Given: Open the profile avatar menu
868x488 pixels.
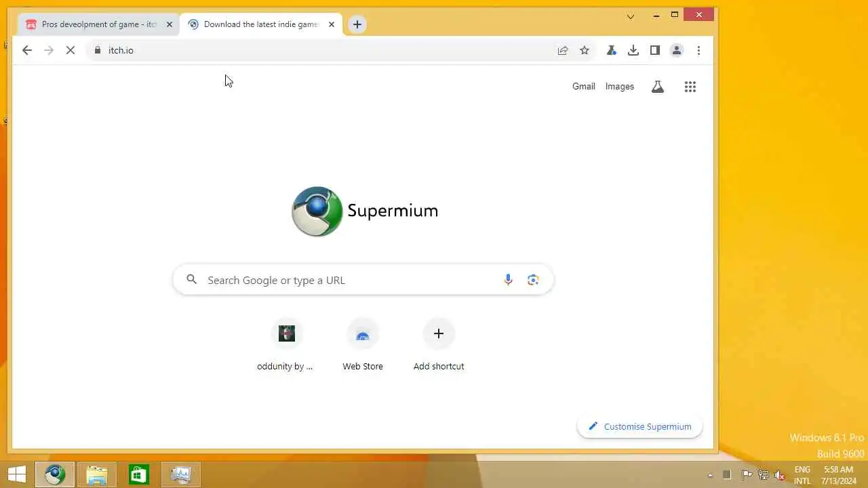Looking at the screenshot, I should (x=677, y=50).
